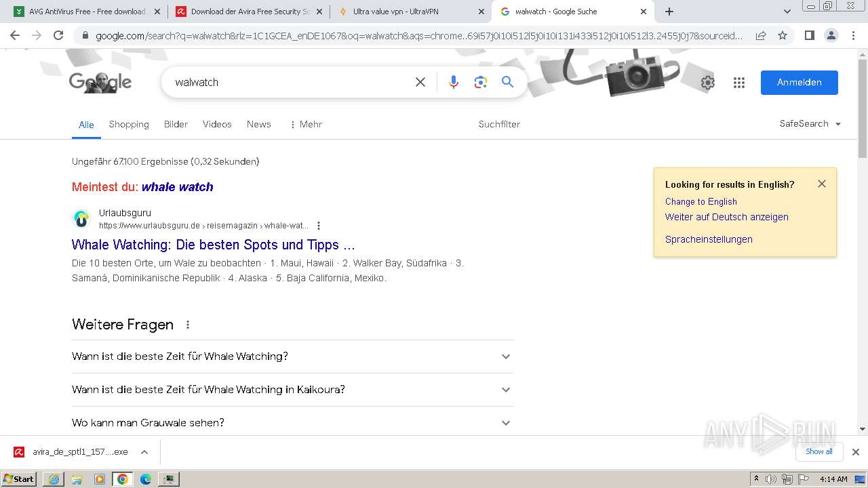
Task: Click the Start button
Action: pyautogui.click(x=18, y=479)
